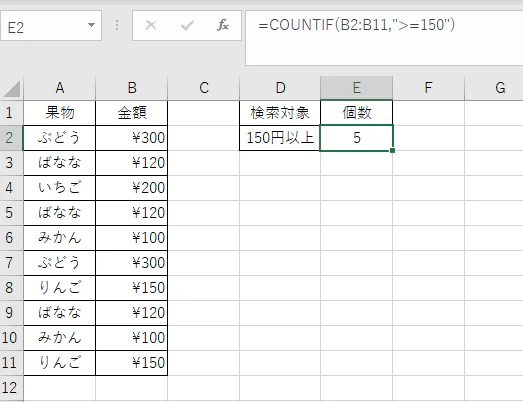Select row 10 header
Viewport: 523px width, 402px height.
coord(12,338)
